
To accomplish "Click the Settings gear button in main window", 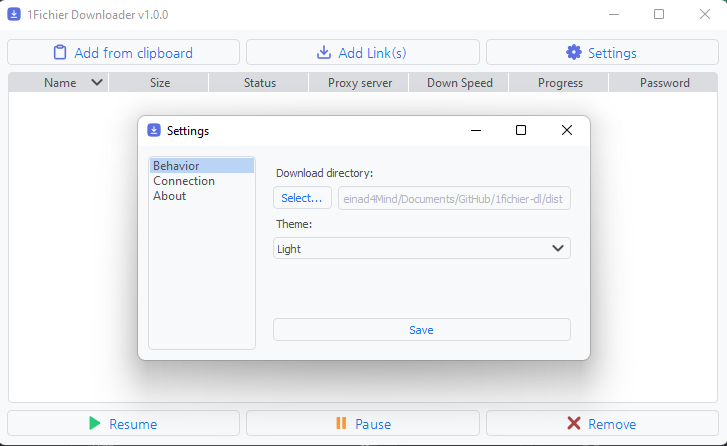I will (x=602, y=52).
